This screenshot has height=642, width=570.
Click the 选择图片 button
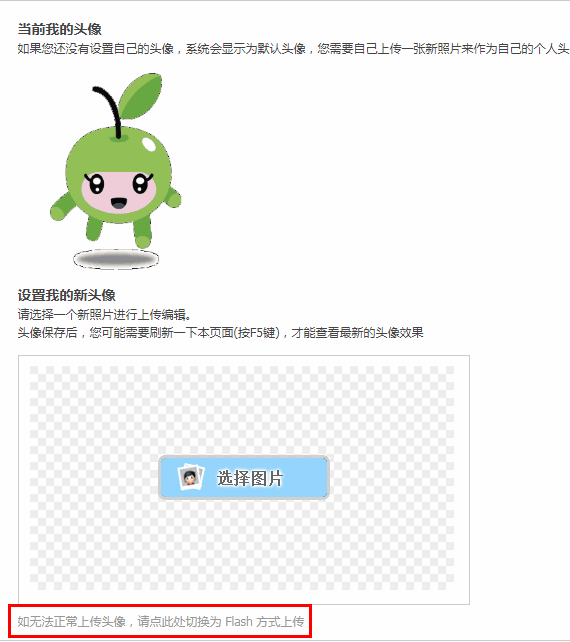point(244,477)
